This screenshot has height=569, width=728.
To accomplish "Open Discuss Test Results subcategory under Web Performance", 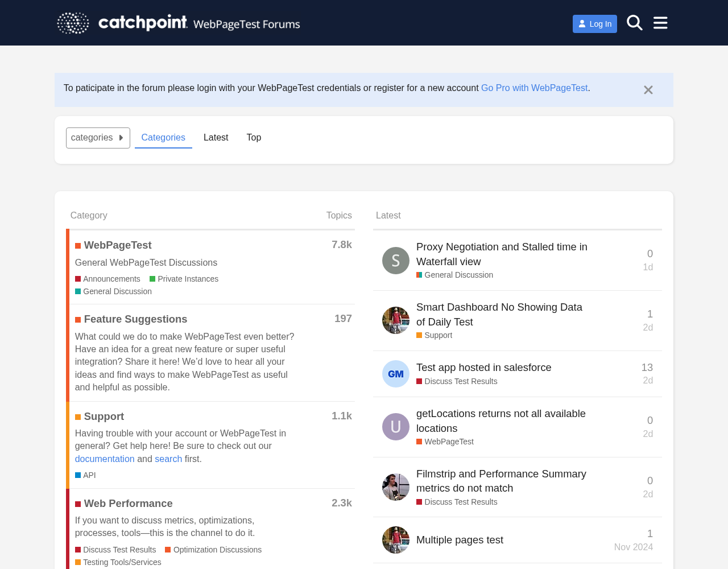I will pos(115,550).
